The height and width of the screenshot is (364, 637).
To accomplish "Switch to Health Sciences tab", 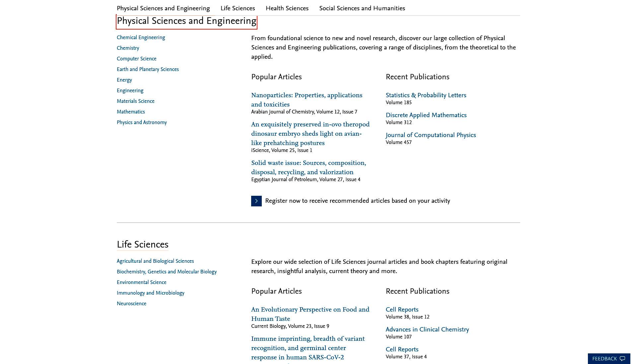I will [x=287, y=8].
